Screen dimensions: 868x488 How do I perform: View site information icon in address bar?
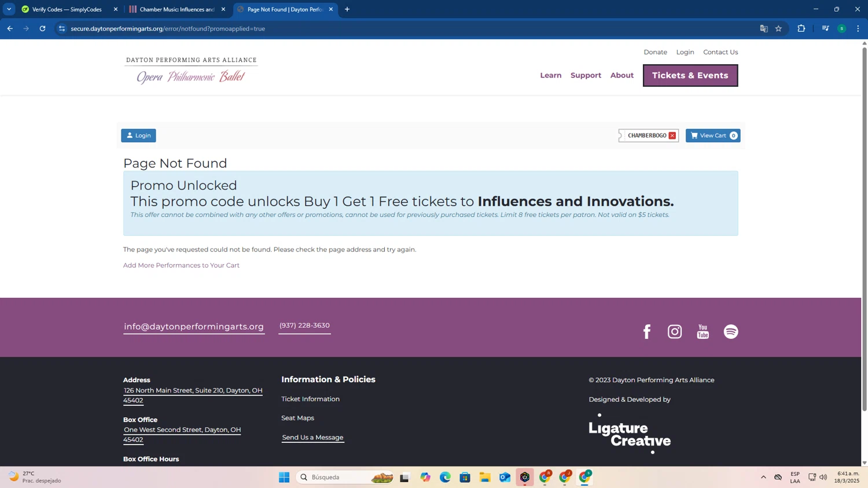coord(62,28)
